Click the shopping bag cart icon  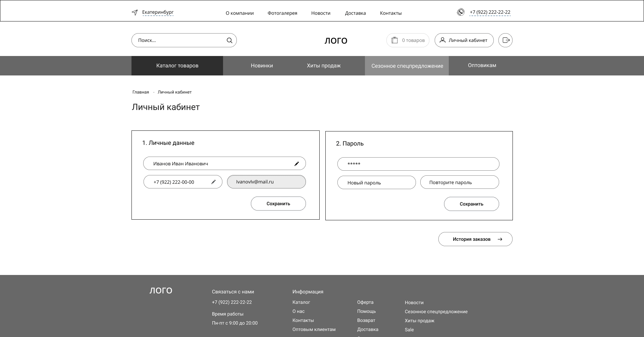395,40
